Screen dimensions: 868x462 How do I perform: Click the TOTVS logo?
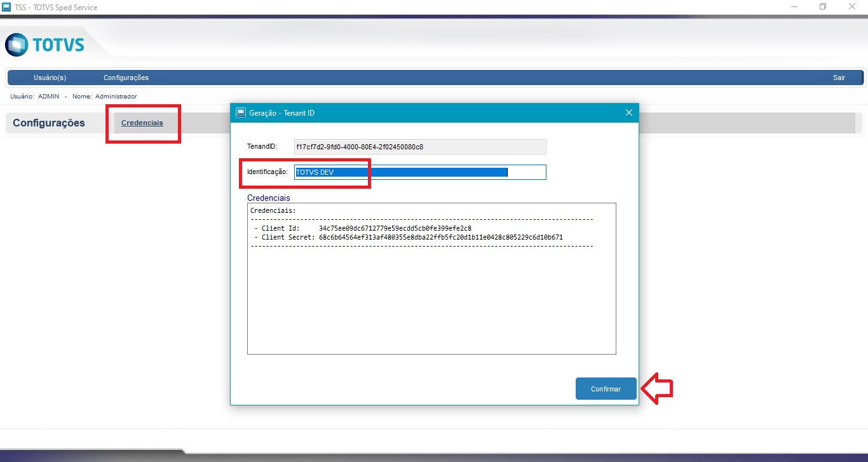coord(44,44)
